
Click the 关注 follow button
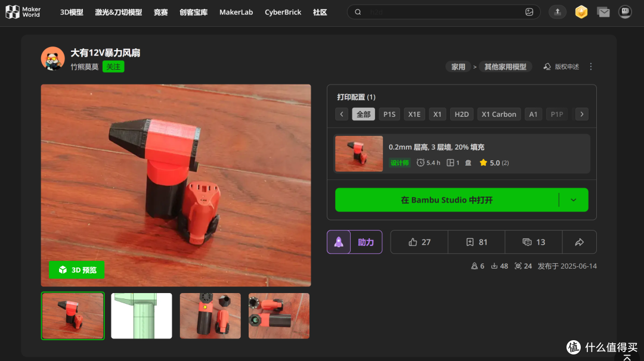tap(113, 67)
